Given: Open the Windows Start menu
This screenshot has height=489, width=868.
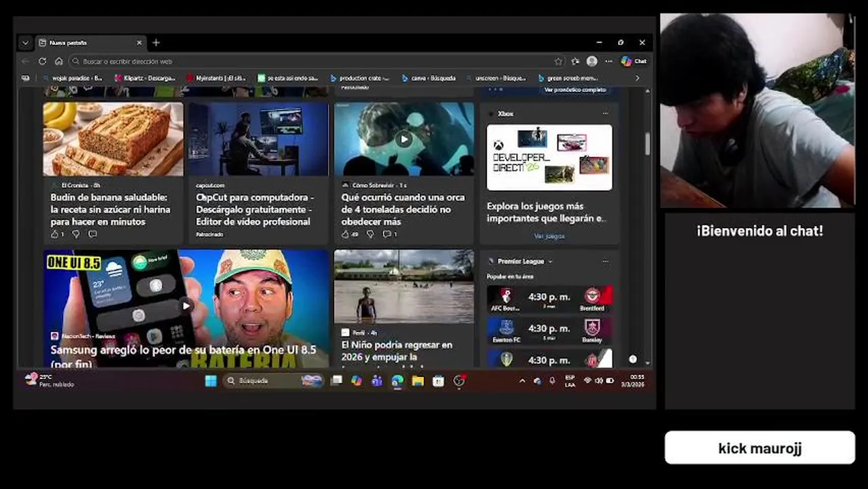Looking at the screenshot, I should (211, 381).
